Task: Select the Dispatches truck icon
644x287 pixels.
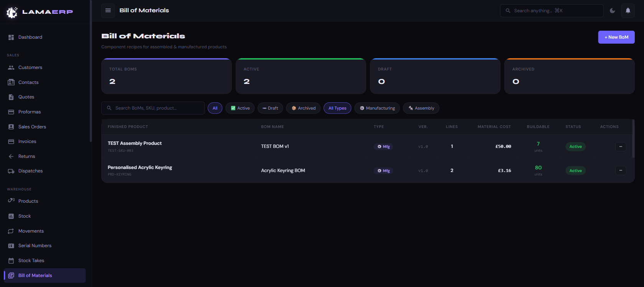Action: tap(11, 171)
